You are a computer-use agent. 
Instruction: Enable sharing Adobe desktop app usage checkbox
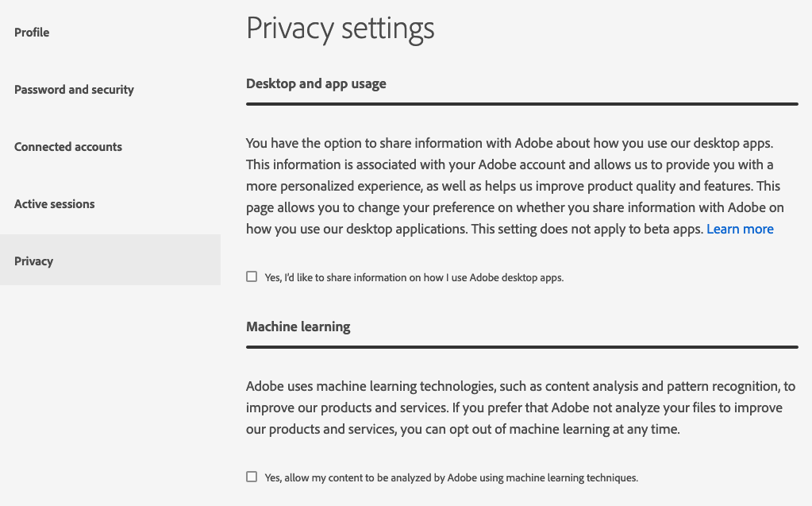coord(252,277)
